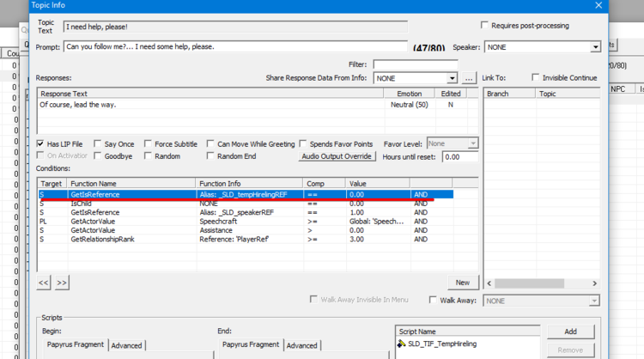Click Script Name column header

tap(468, 332)
